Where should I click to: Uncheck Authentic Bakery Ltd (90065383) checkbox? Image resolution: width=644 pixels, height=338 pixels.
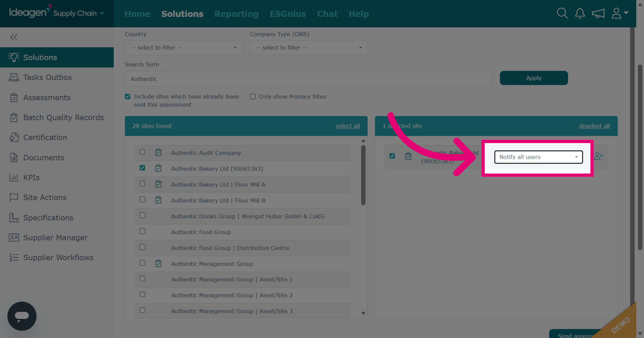[x=142, y=168]
